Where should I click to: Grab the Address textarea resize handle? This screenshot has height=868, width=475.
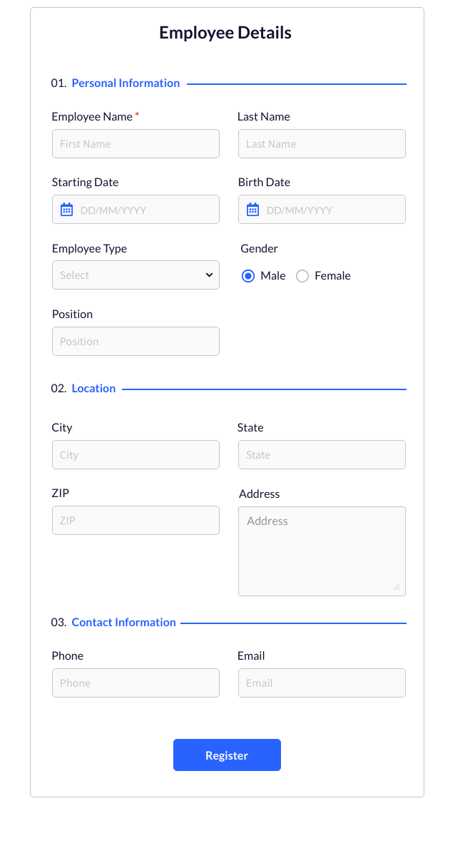coord(397,587)
